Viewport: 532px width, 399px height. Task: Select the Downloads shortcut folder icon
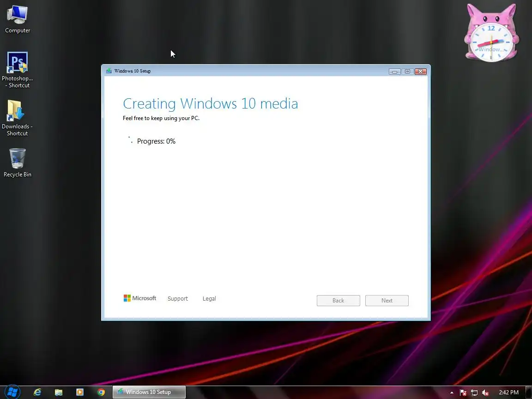pyautogui.click(x=17, y=118)
